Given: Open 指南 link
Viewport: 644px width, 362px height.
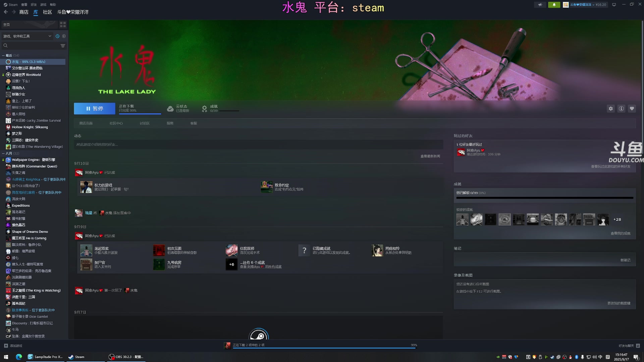Looking at the screenshot, I should click(170, 123).
